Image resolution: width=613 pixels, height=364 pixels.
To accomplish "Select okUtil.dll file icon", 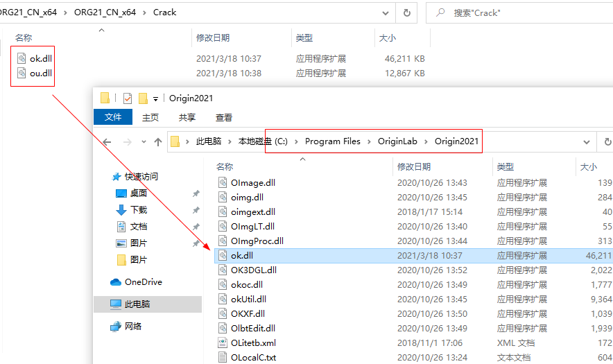I will click(223, 299).
